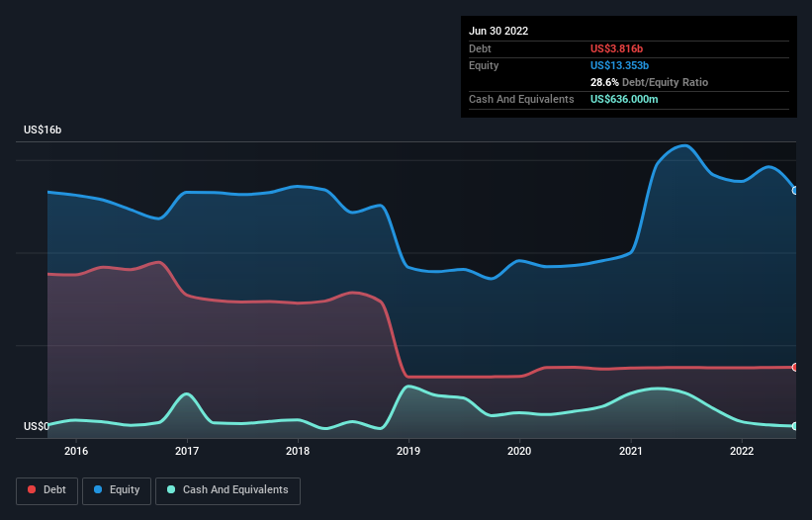Click the blue Equity legend dot
This screenshot has height=520, width=812.
click(97, 489)
